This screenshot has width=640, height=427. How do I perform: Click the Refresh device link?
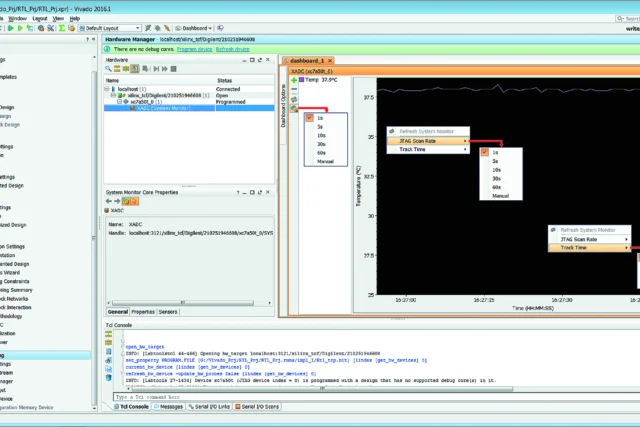(x=233, y=49)
